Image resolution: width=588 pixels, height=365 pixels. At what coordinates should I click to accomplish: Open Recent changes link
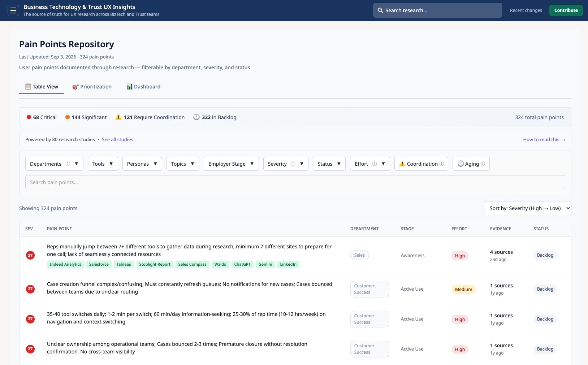(526, 10)
